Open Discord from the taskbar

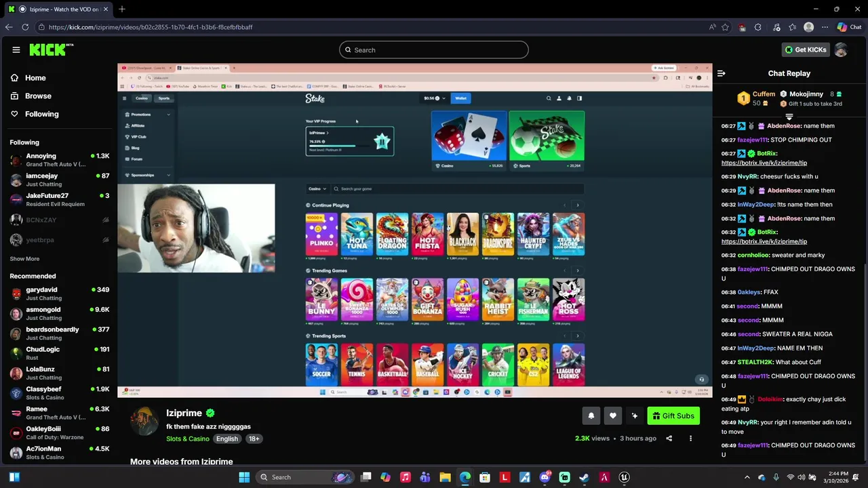[545, 477]
